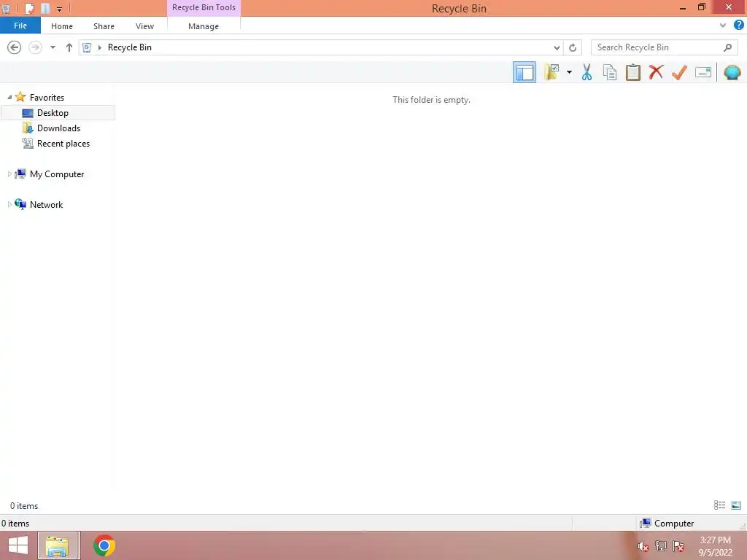This screenshot has width=747, height=560.
Task: Open the File ribbon tab
Action: click(20, 26)
